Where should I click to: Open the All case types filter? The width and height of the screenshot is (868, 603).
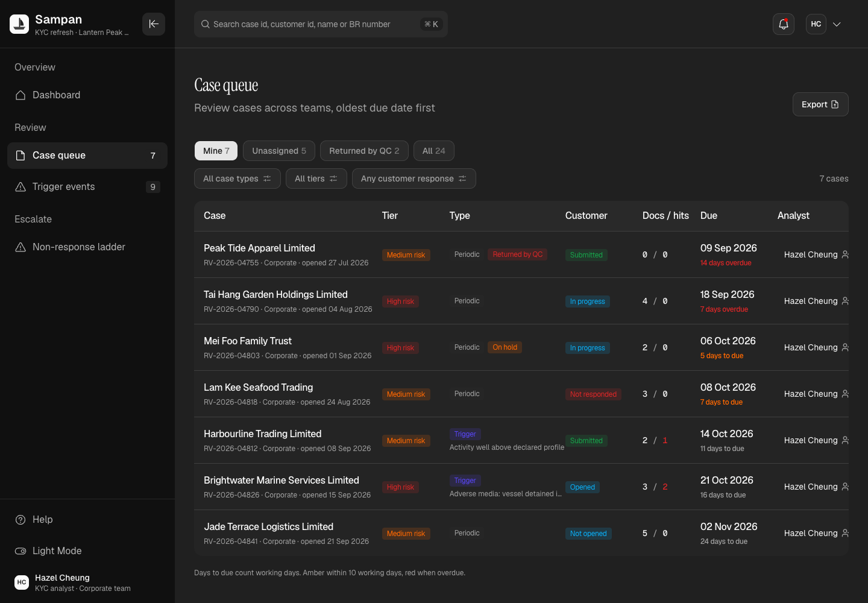(x=237, y=178)
